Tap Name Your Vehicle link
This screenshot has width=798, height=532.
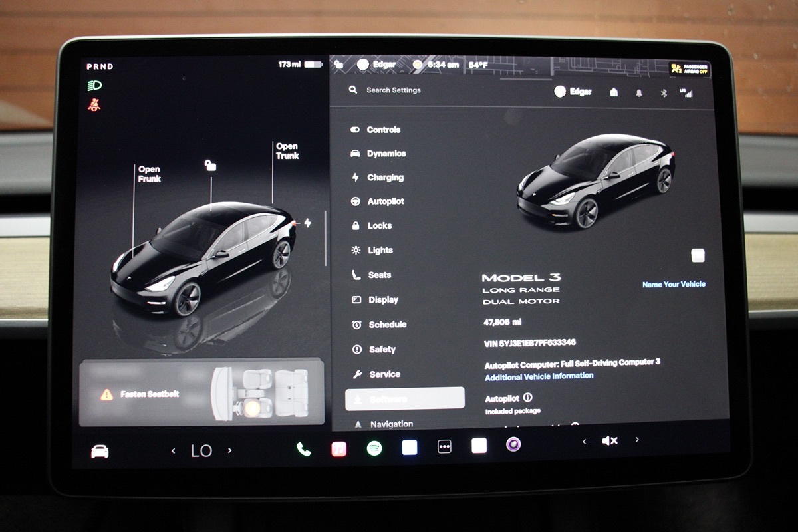pyautogui.click(x=673, y=284)
